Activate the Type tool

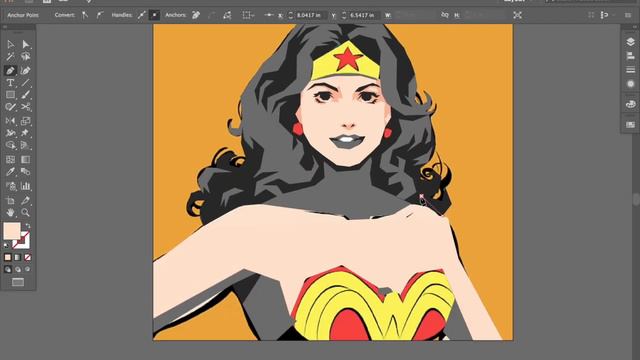click(x=10, y=83)
